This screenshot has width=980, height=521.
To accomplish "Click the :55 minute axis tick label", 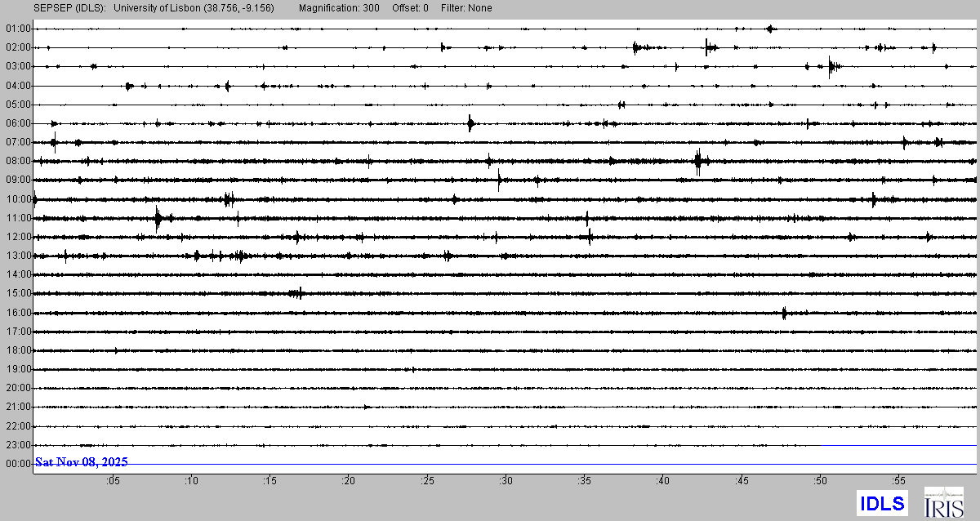I will (898, 481).
